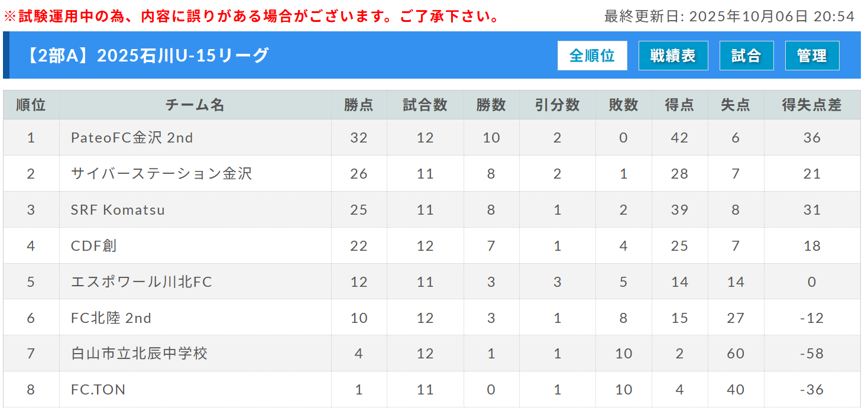Open the 管理 page
The image size is (868, 414).
tap(812, 56)
